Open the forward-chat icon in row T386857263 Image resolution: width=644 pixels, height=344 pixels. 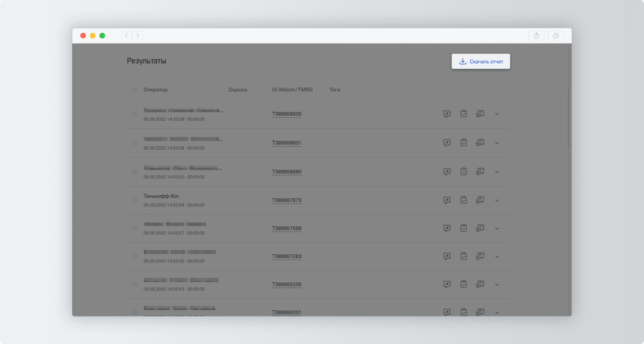click(447, 256)
